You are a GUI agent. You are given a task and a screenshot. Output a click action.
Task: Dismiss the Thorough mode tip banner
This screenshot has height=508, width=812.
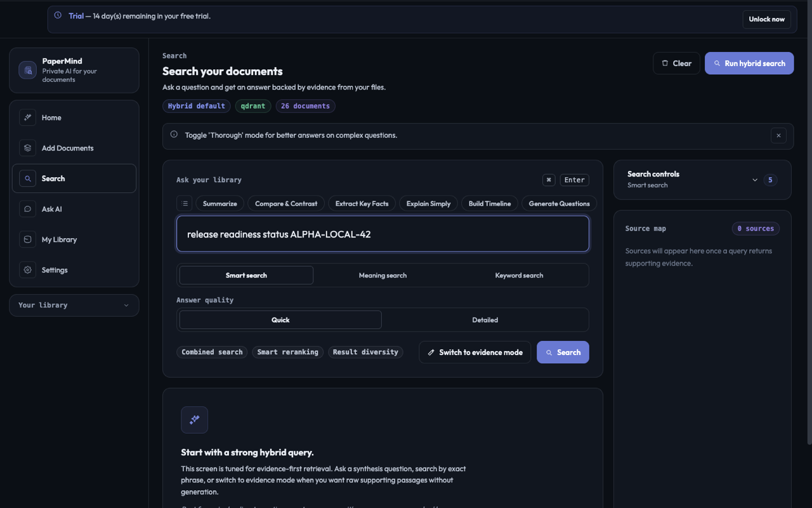[778, 135]
